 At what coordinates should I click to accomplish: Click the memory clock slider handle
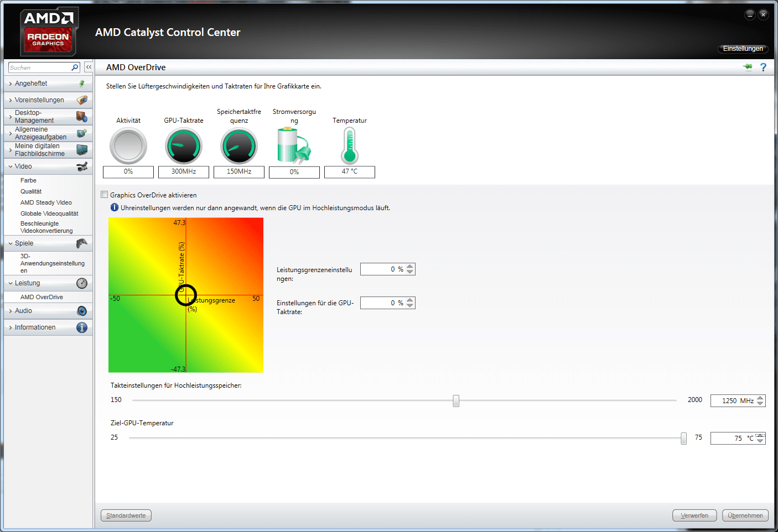(x=456, y=400)
